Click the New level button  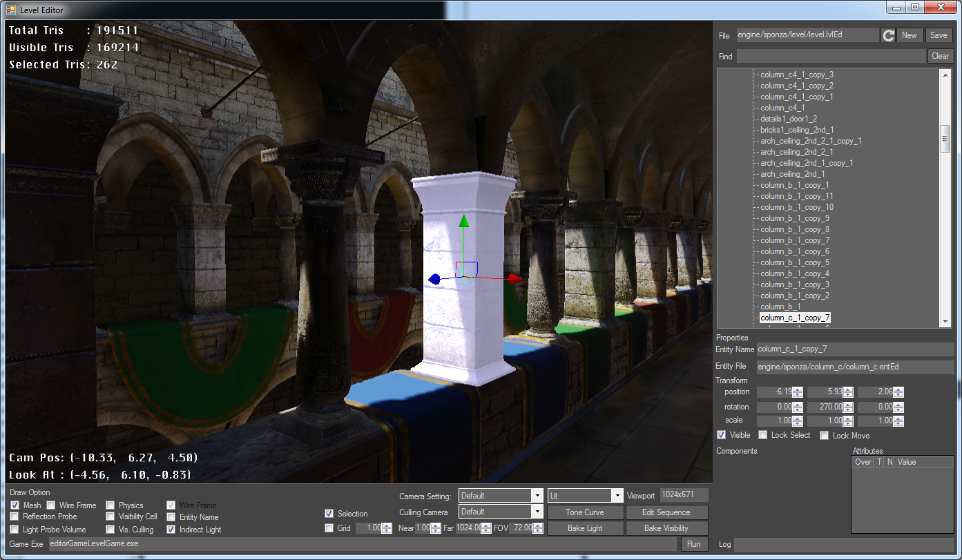coord(910,35)
